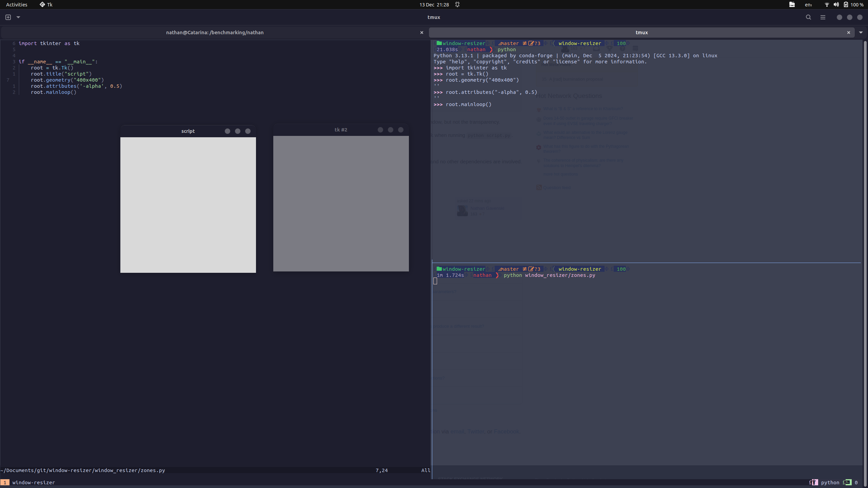Minimize the tk #2 window
868x488 pixels.
pyautogui.click(x=380, y=130)
